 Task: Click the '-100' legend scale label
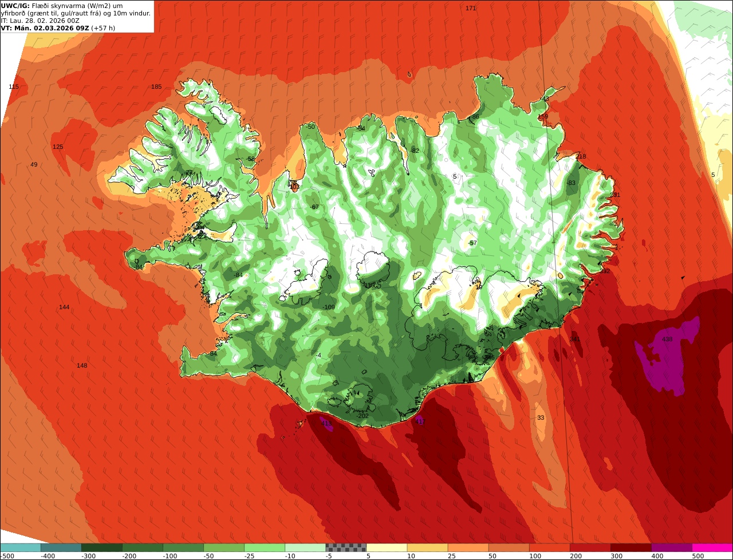(169, 556)
